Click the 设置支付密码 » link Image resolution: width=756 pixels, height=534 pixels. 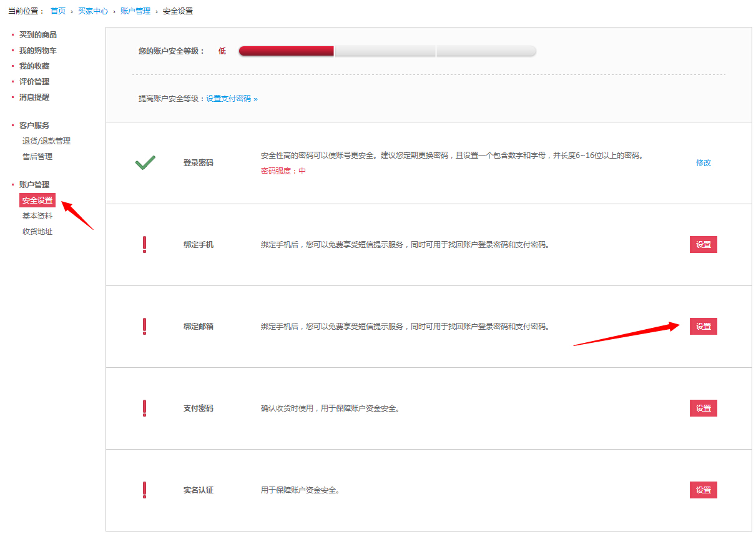[232, 99]
